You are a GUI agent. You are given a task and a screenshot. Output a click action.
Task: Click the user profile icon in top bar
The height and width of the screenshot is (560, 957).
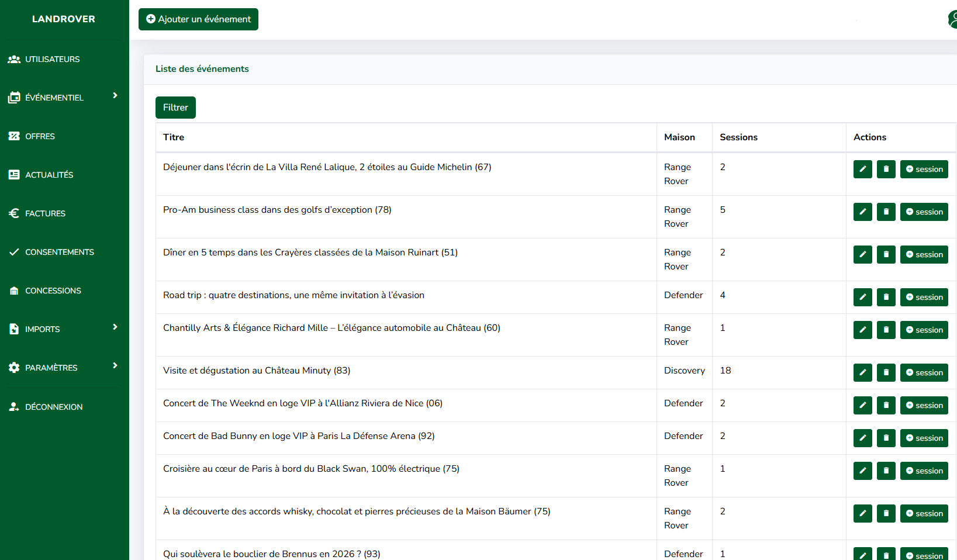952,19
